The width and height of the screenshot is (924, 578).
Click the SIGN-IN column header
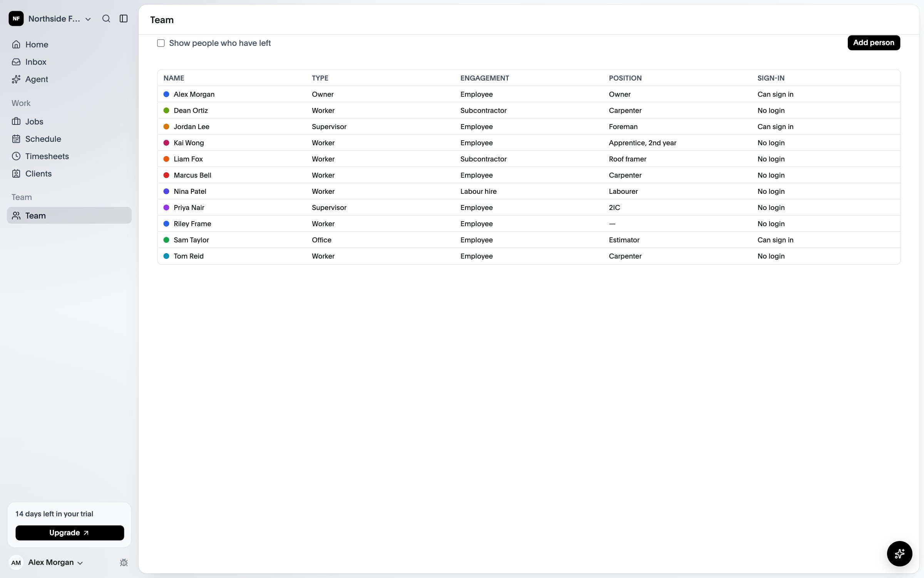click(x=771, y=78)
